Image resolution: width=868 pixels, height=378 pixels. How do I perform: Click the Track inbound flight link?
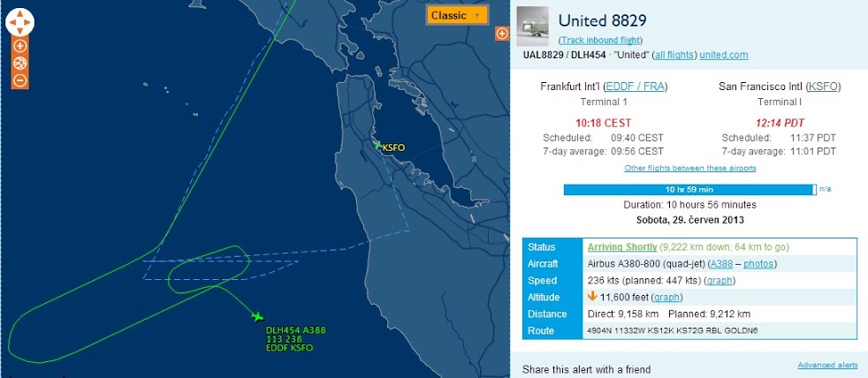600,41
